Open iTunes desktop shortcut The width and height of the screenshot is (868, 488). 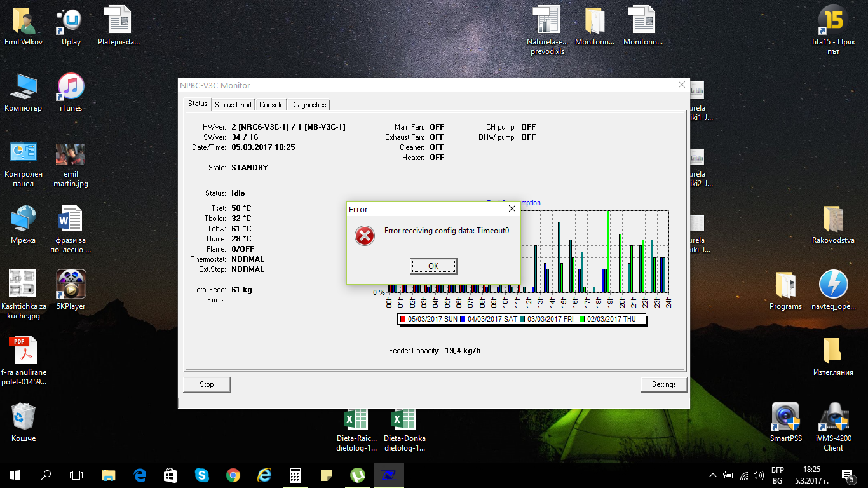coord(71,89)
